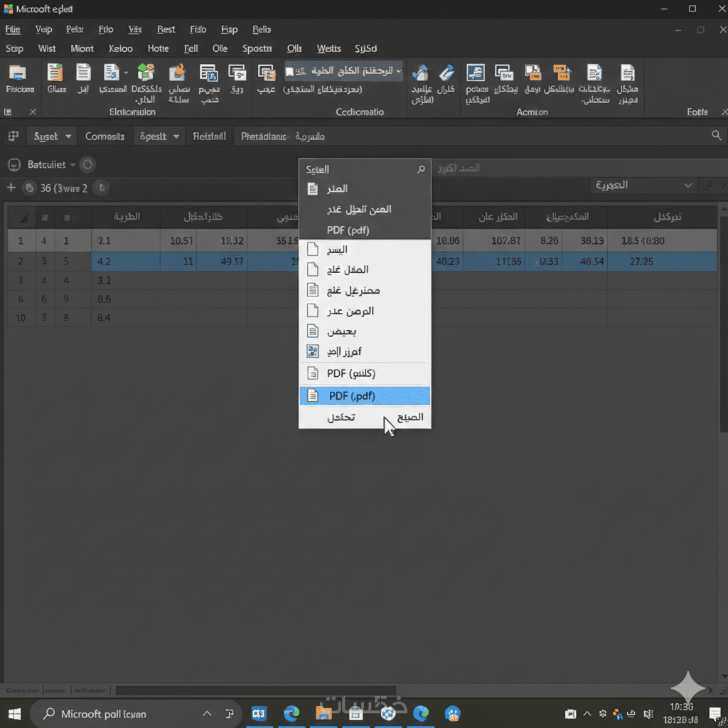Click the Comosils button
Image resolution: width=728 pixels, height=728 pixels.
105,136
